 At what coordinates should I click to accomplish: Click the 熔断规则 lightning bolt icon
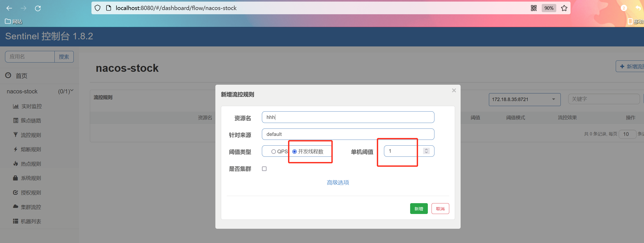point(16,149)
